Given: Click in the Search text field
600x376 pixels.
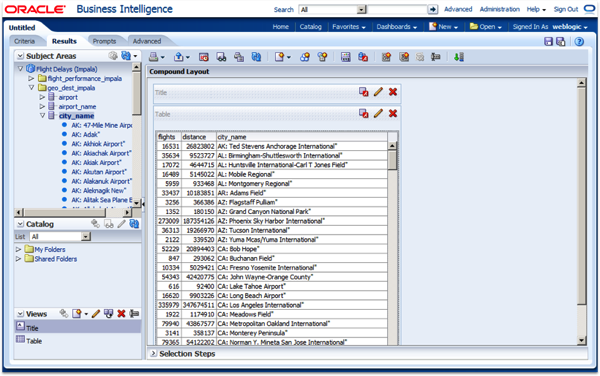Looking at the screenshot, I should pyautogui.click(x=397, y=10).
